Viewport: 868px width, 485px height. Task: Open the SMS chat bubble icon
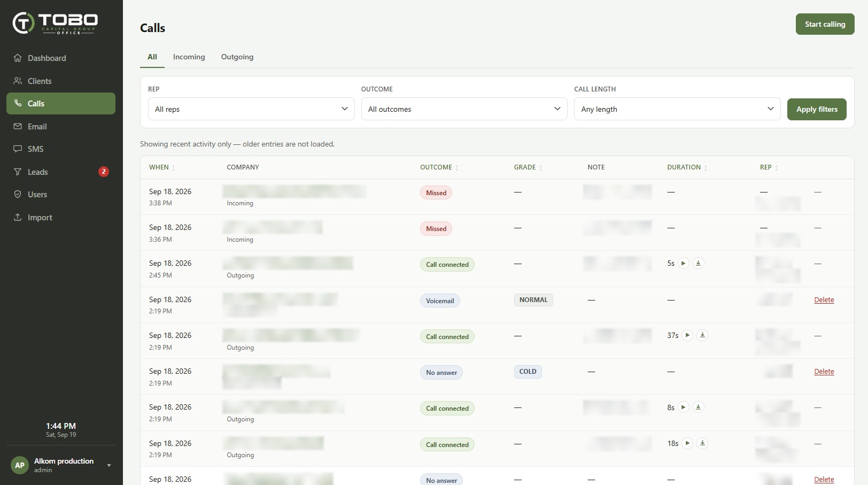tap(18, 149)
